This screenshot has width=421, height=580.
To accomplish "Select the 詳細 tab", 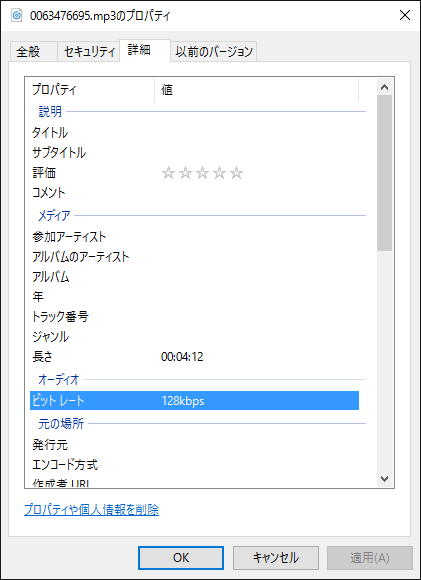I will (145, 50).
